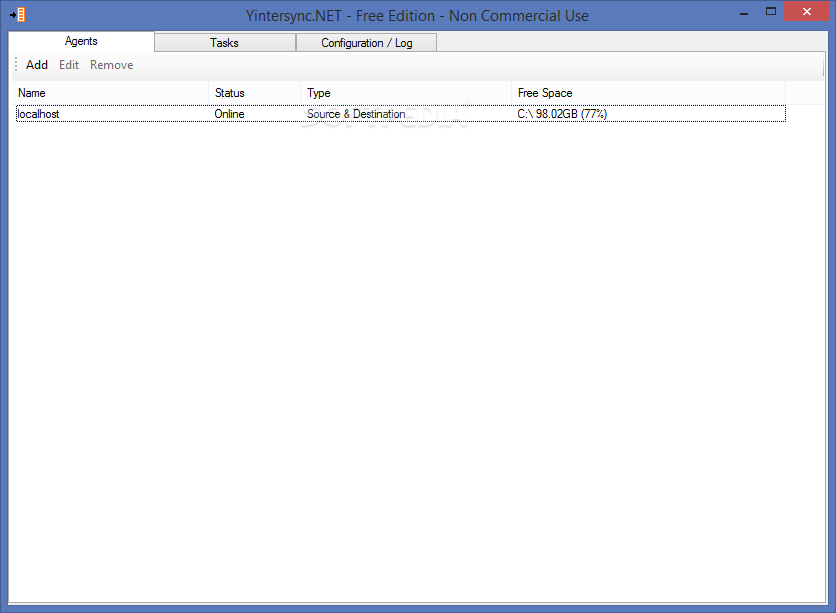The height and width of the screenshot is (613, 836).
Task: Minimize the Yintersync.NET window
Action: click(x=744, y=13)
